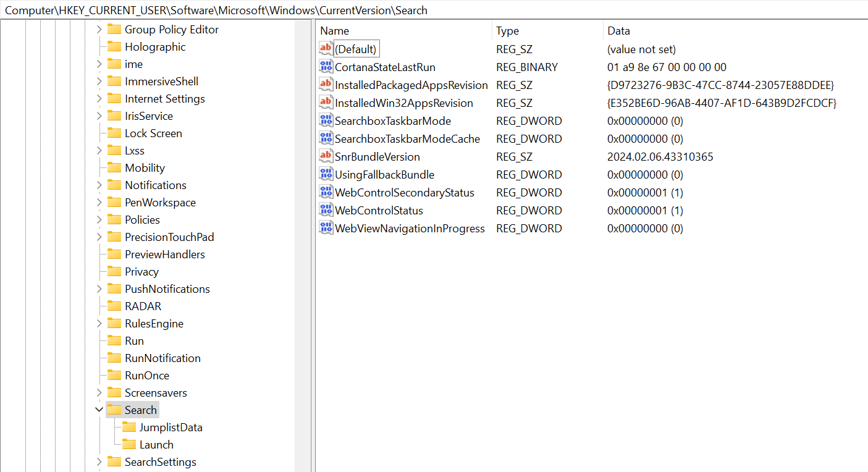
Task: Click the RADAR key folder icon
Action: (x=114, y=306)
